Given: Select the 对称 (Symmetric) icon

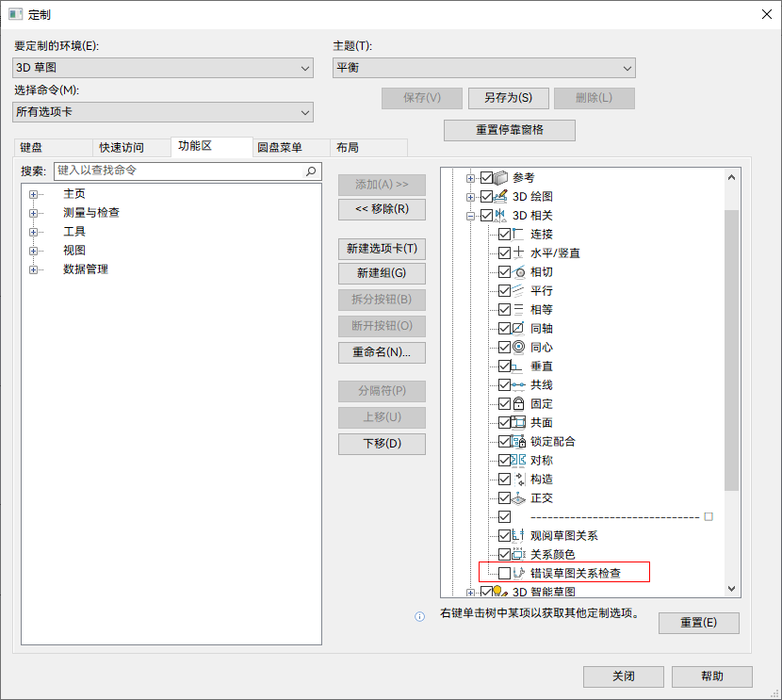Looking at the screenshot, I should pyautogui.click(x=518, y=460).
